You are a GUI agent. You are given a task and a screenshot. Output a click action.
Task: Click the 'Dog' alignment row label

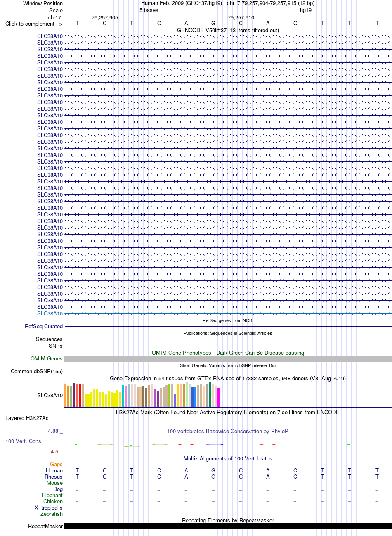pyautogui.click(x=58, y=489)
